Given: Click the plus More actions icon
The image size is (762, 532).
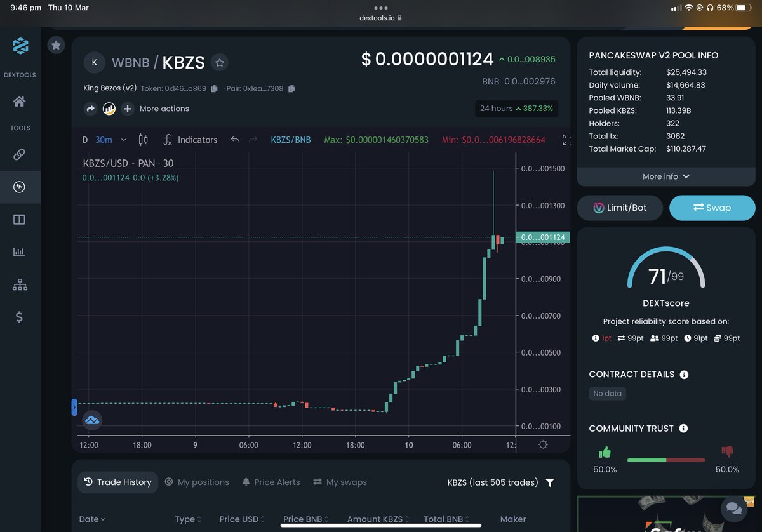Looking at the screenshot, I should tap(128, 109).
